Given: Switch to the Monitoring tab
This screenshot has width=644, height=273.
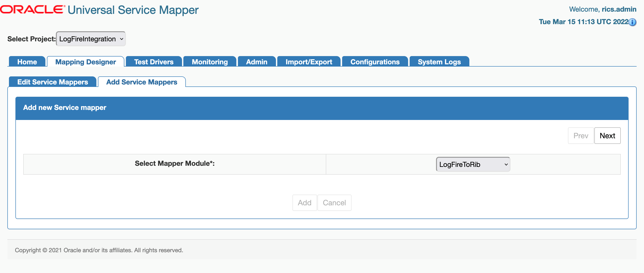Looking at the screenshot, I should 210,62.
